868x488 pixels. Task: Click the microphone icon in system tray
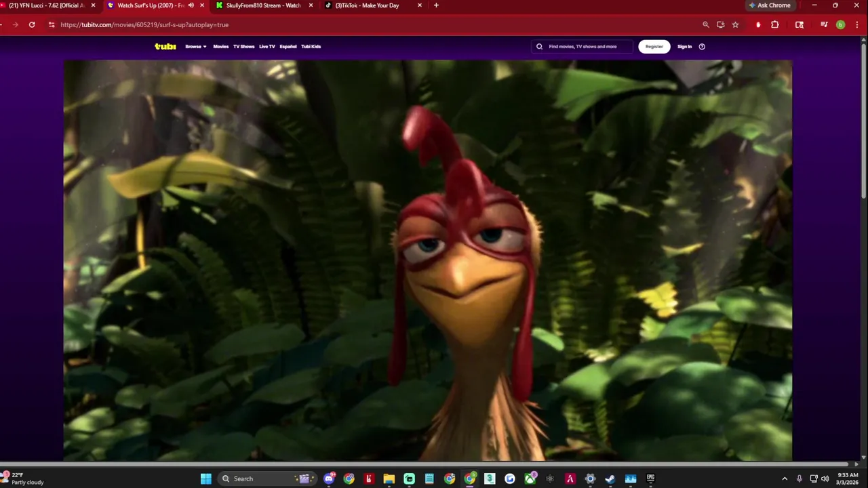pyautogui.click(x=800, y=479)
